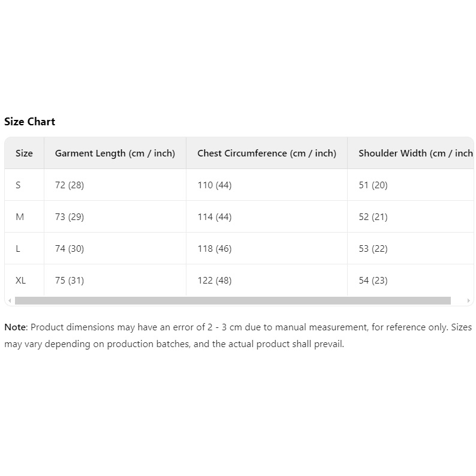Click the 75 (31) garment length cell
The height and width of the screenshot is (476, 476).
point(70,281)
